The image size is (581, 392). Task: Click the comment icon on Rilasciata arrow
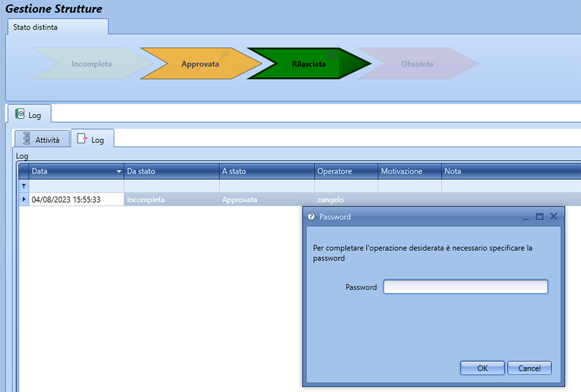[333, 55]
